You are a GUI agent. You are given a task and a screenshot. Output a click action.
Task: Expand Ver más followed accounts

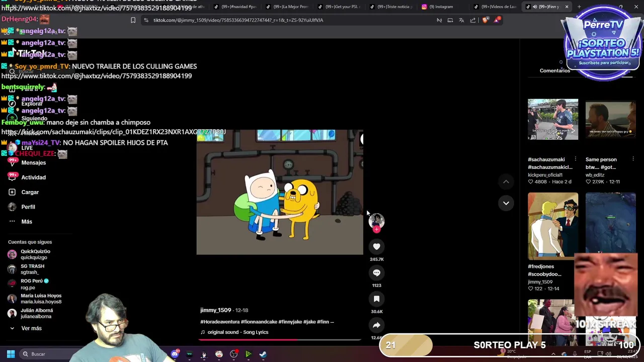[x=31, y=328]
